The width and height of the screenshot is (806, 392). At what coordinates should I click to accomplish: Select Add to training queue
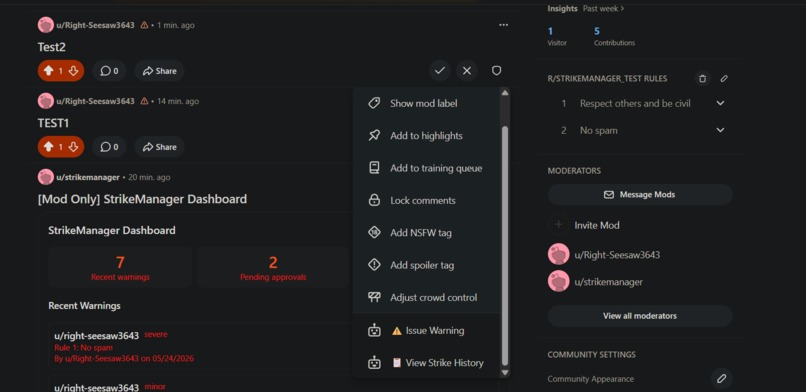[x=426, y=168]
